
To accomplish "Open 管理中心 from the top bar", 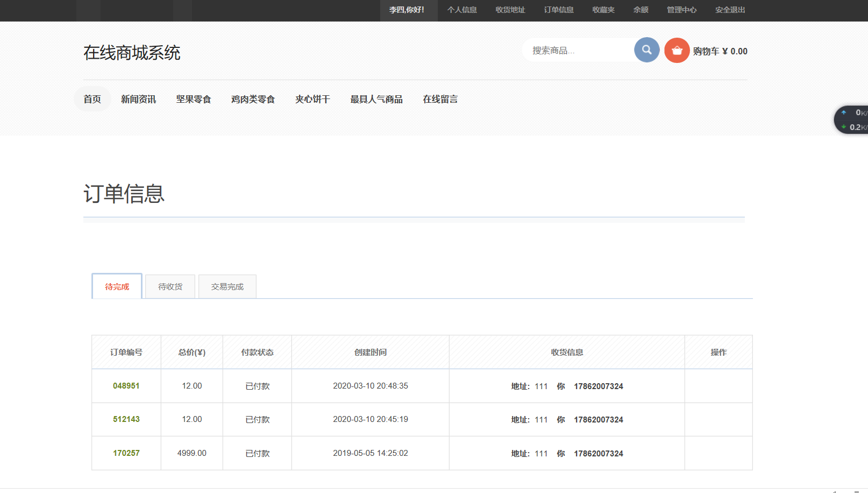I will pyautogui.click(x=681, y=10).
